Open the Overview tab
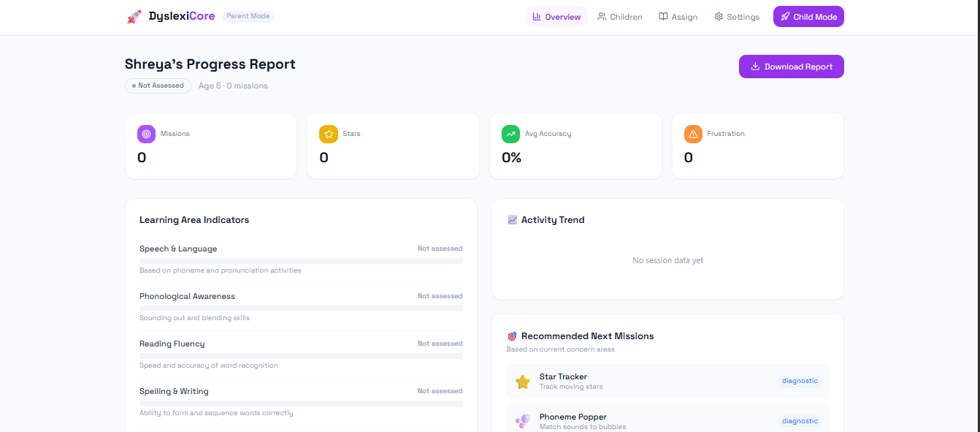 coord(556,17)
